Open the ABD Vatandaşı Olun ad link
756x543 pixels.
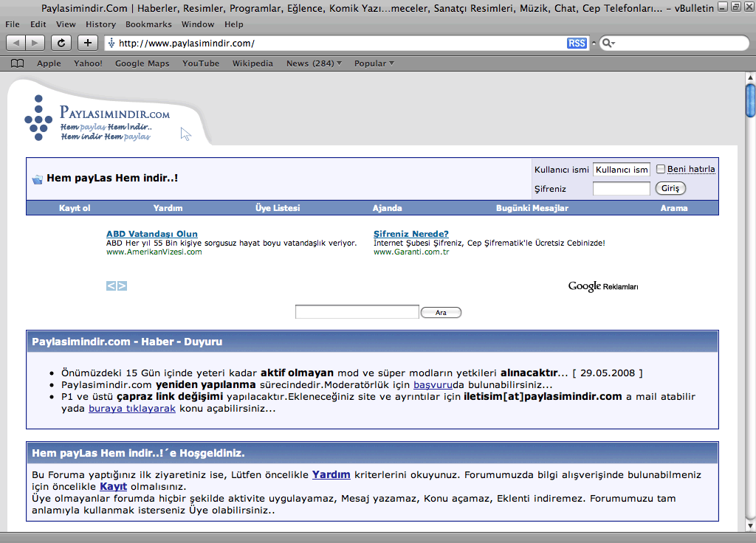click(x=152, y=234)
